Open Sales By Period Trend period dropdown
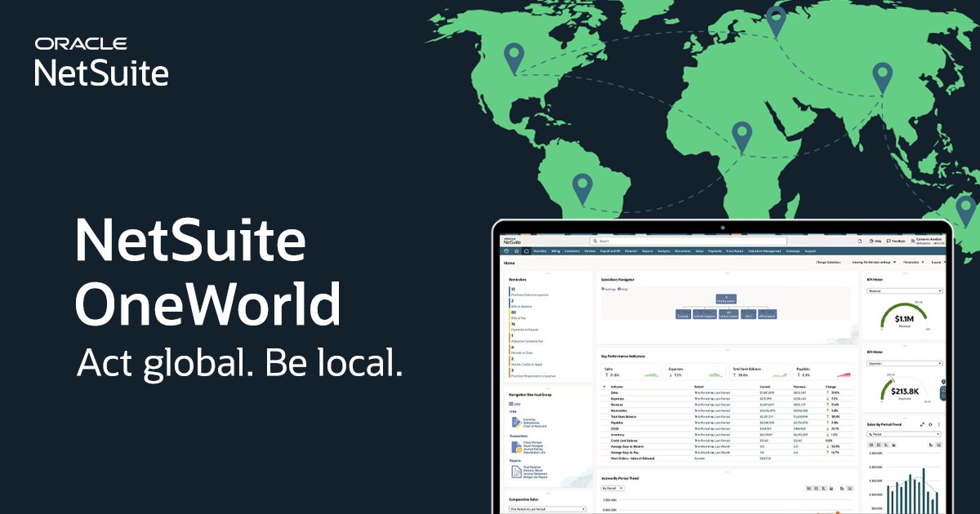This screenshot has width=980, height=514. (x=903, y=434)
